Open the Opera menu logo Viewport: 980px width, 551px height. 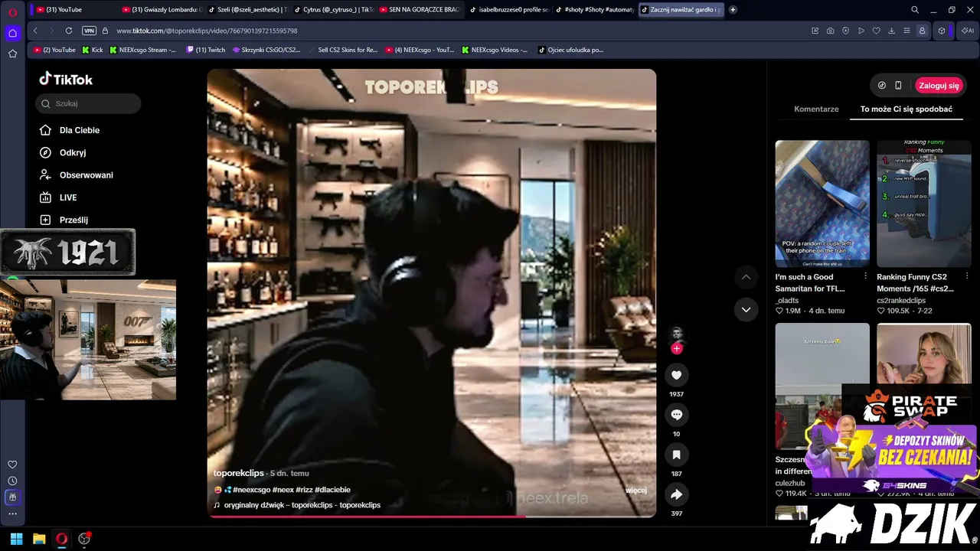pos(12,12)
